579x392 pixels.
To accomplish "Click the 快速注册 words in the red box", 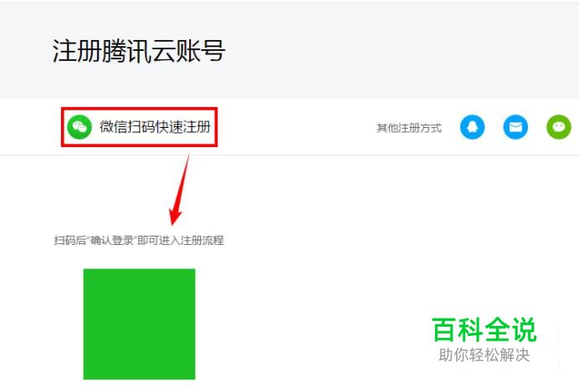I will 183,127.
